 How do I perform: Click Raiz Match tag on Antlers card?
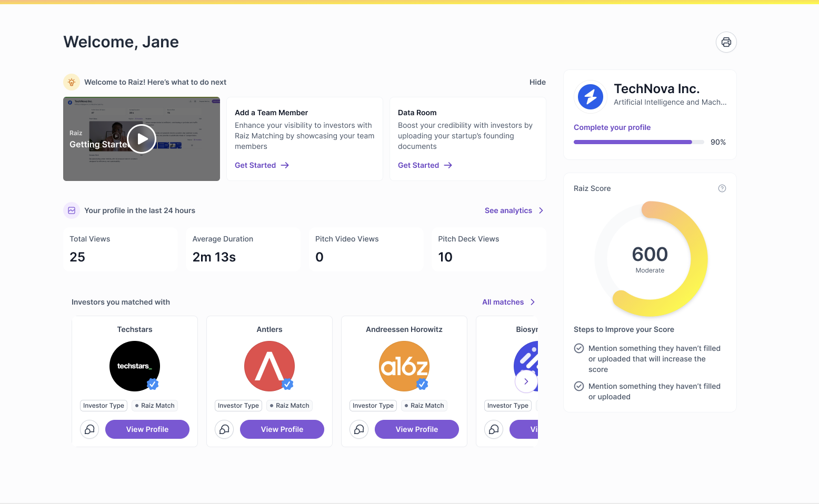tap(289, 406)
